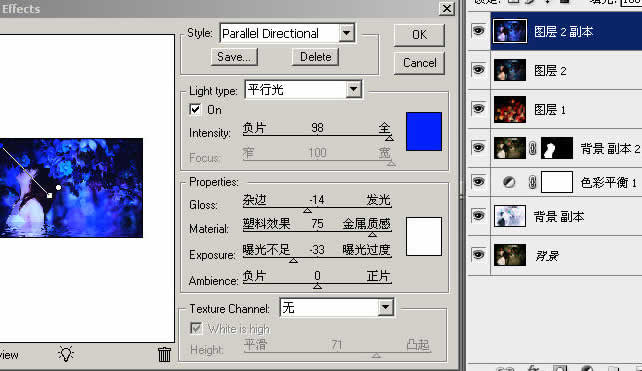Hide the 背景 副本 2 layer
The image size is (642, 371).
(478, 147)
